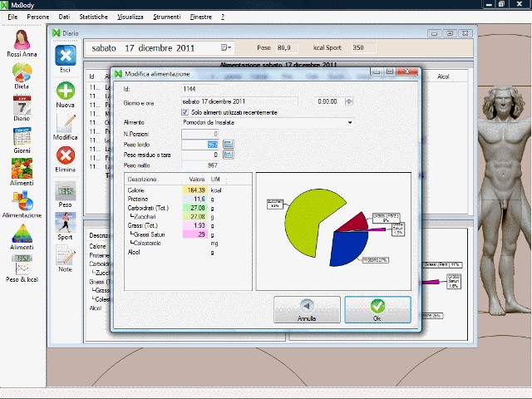Click the time stepper beside 0.00.00
Screen dimensions: 532x399
349,101
